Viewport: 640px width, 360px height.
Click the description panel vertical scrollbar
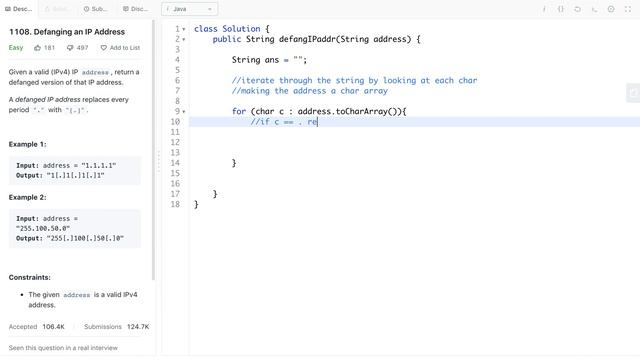pyautogui.click(x=153, y=150)
